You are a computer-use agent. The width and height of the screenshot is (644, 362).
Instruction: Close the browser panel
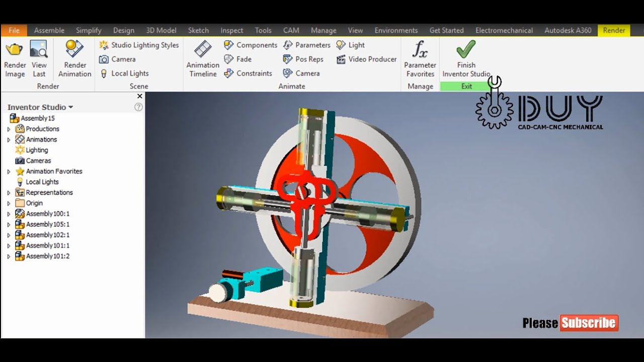pyautogui.click(x=140, y=96)
